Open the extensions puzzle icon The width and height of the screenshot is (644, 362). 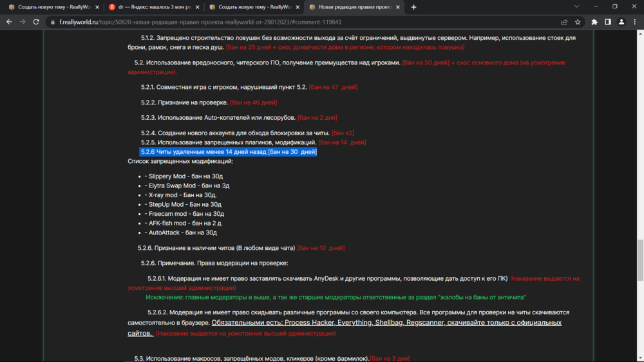click(594, 22)
